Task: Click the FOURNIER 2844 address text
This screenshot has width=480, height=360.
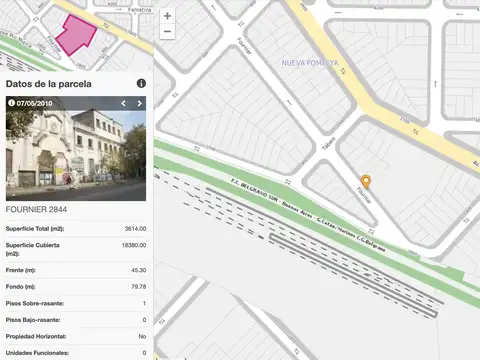Action: tap(36, 209)
